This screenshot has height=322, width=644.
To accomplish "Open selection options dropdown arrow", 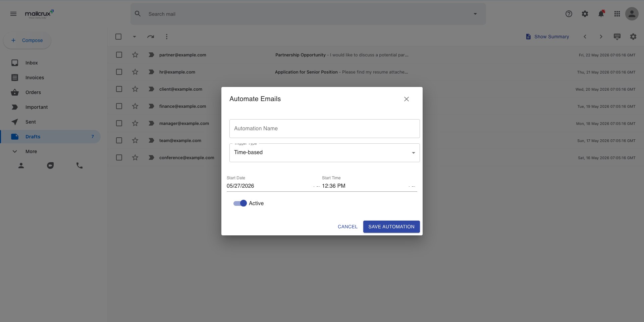I will 135,37.
